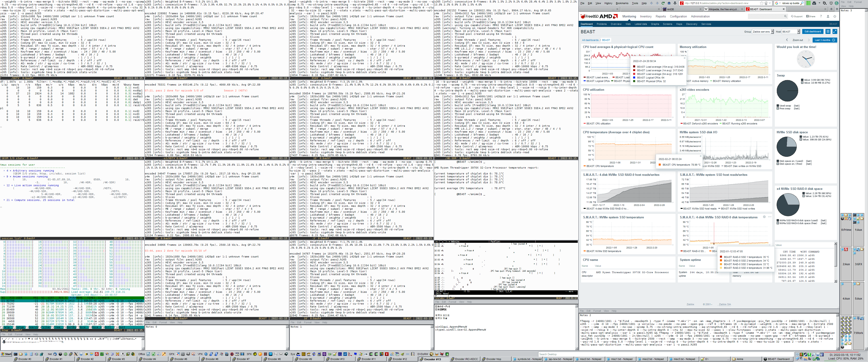Click the Zabbix sign out power icon
Image resolution: width=868 pixels, height=362 pixels.
(835, 17)
